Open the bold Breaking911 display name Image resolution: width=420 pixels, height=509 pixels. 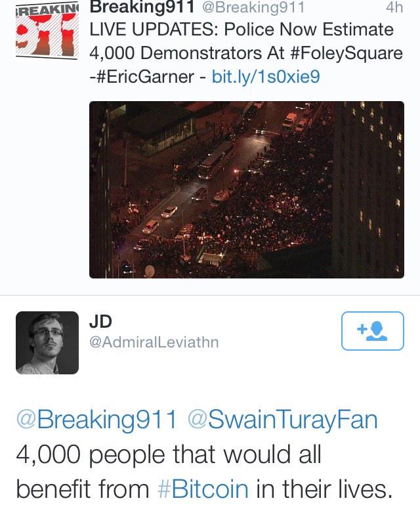coord(142,7)
